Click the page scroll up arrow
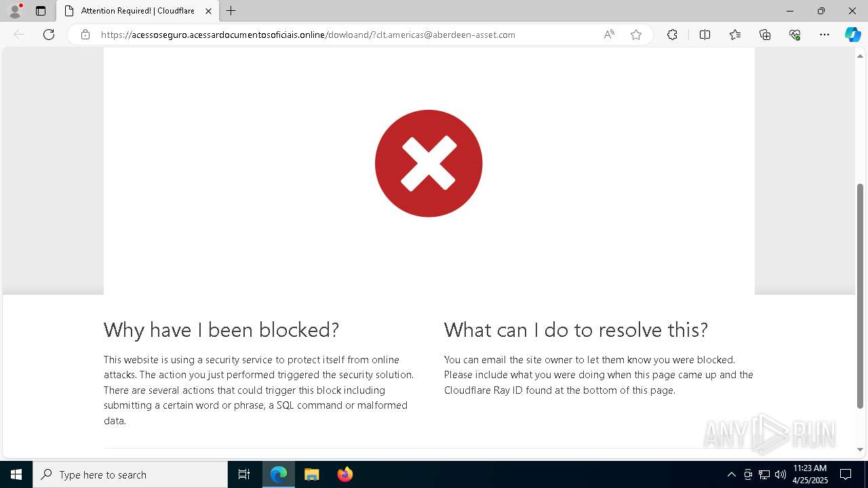 (x=860, y=56)
